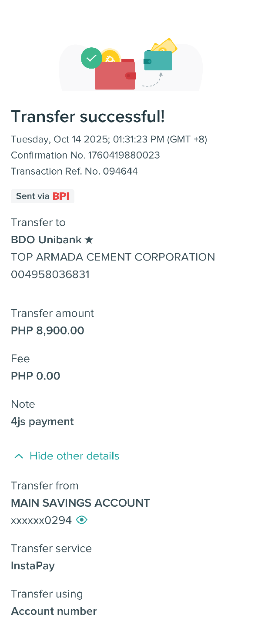The height and width of the screenshot is (644, 261).
Task: Tap the red BPI logo
Action: click(x=61, y=196)
